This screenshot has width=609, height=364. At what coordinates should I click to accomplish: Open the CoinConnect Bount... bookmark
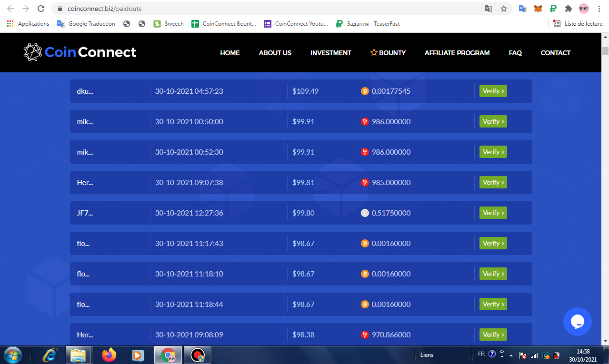point(224,24)
